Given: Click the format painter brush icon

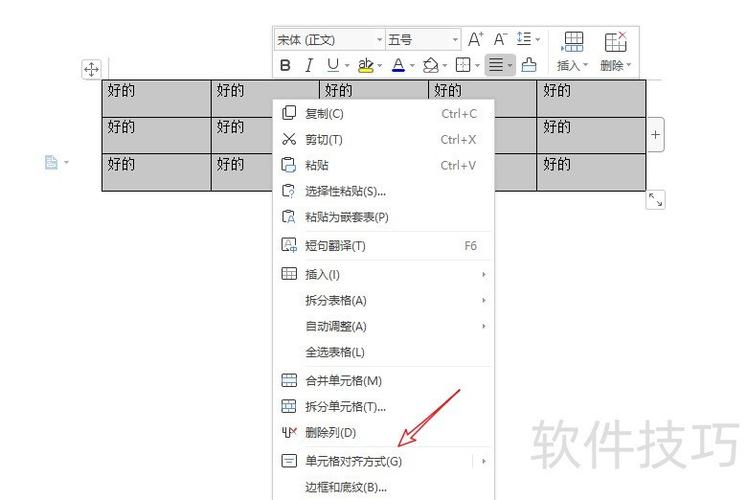Looking at the screenshot, I should tap(529, 65).
